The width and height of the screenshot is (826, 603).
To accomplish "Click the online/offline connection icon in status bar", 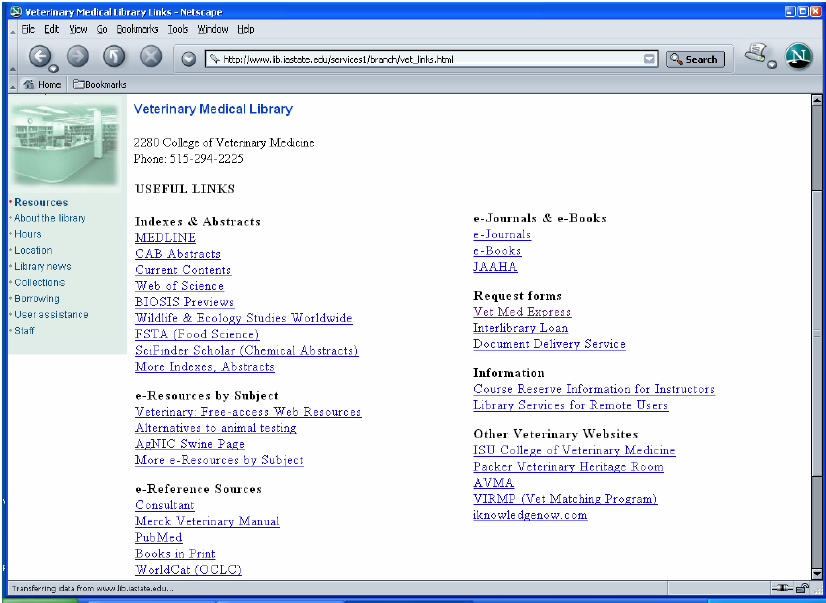I will [x=783, y=588].
